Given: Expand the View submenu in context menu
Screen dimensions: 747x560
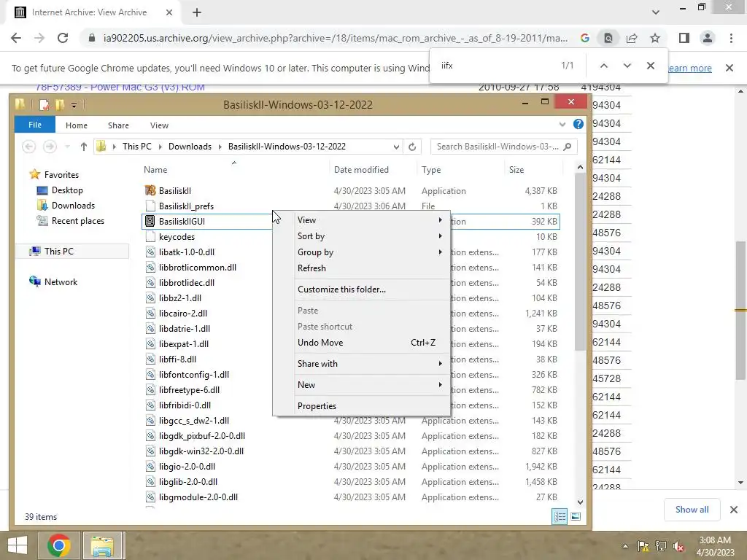Looking at the screenshot, I should coord(361,220).
